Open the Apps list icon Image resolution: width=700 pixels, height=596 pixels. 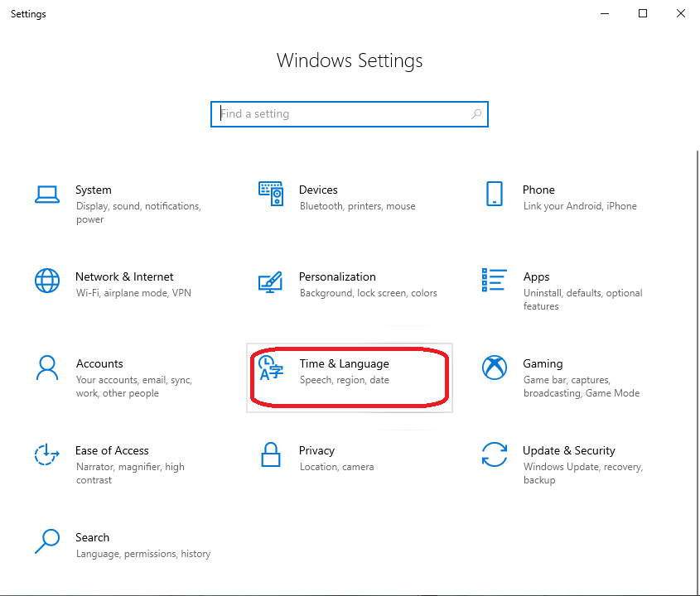[x=495, y=281]
